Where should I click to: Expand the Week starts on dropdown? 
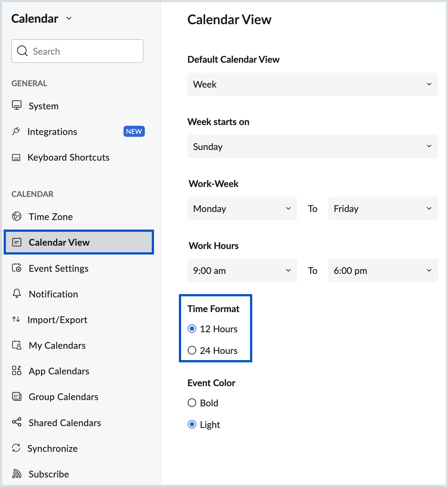tap(312, 146)
